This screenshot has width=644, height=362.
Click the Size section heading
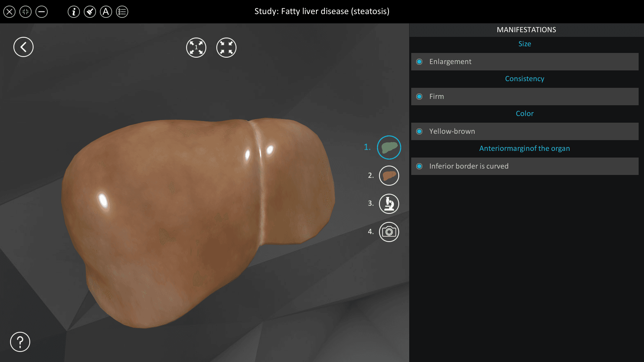click(x=525, y=44)
